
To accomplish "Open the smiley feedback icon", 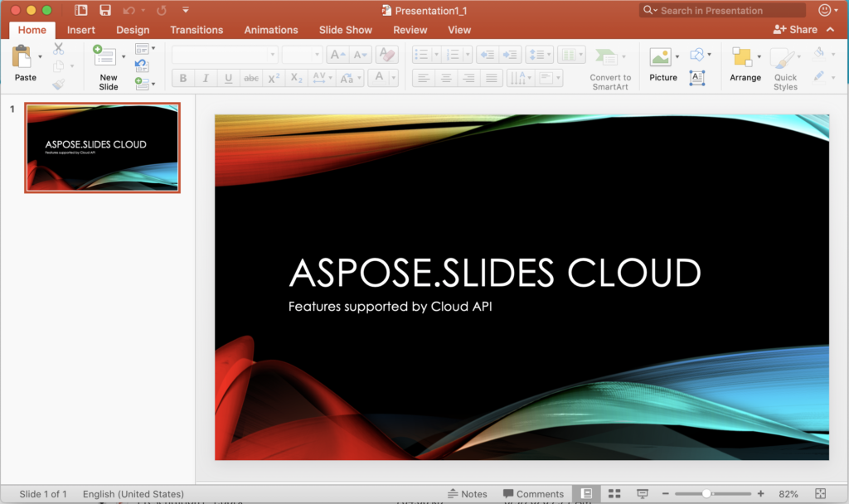I will coord(824,10).
